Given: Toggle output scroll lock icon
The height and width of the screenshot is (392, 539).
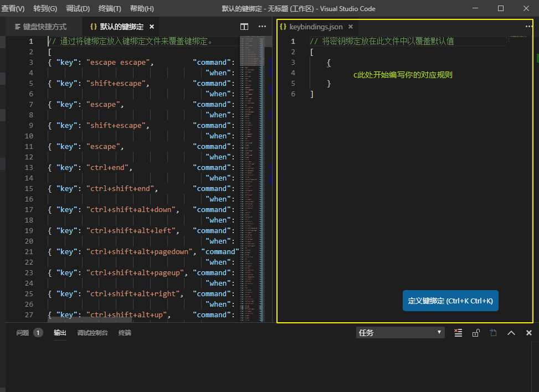Looking at the screenshot, I should [476, 333].
